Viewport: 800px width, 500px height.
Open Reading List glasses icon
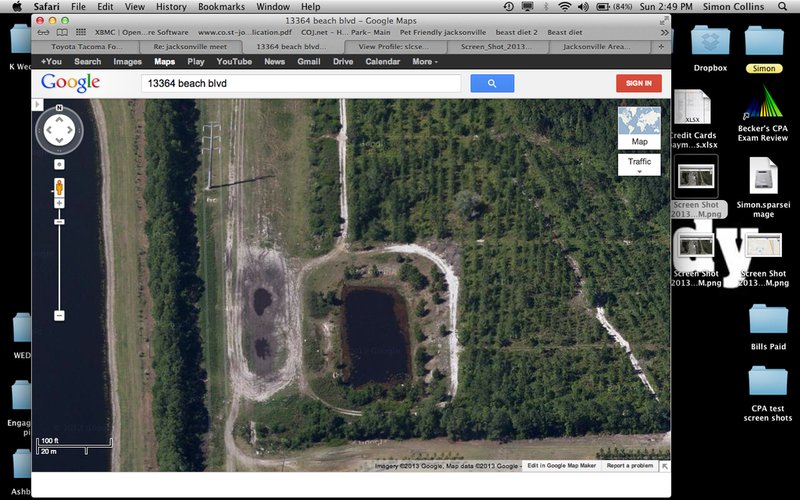[44, 32]
